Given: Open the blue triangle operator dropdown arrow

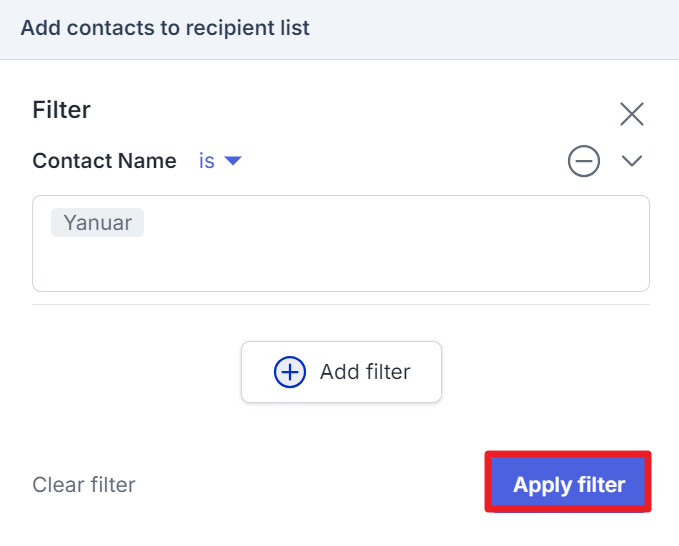Looking at the screenshot, I should 233,161.
